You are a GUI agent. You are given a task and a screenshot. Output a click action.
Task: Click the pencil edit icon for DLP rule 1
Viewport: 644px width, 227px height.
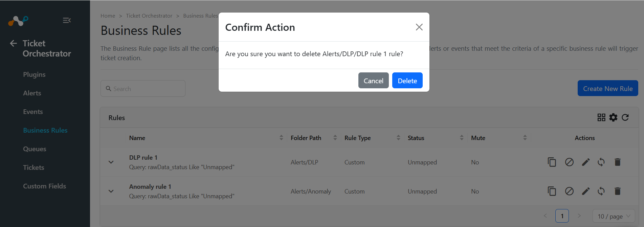(x=586, y=162)
